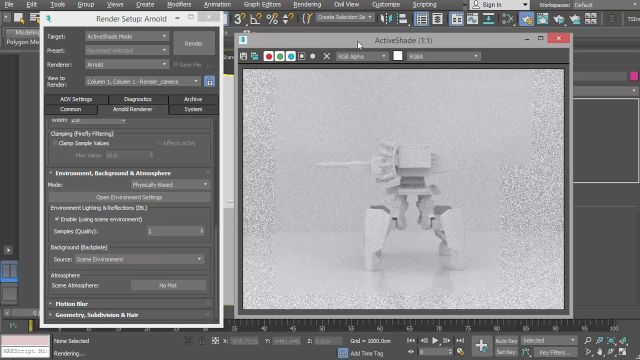The image size is (640, 360).
Task: Open the View to Render dropdown
Action: click(x=142, y=82)
